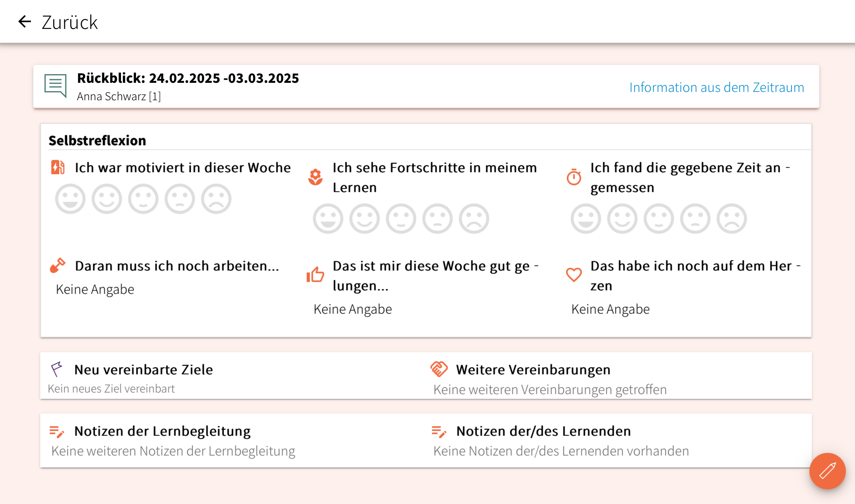This screenshot has height=504, width=855.
Task: Select happy smiley for motivation
Action: click(107, 199)
